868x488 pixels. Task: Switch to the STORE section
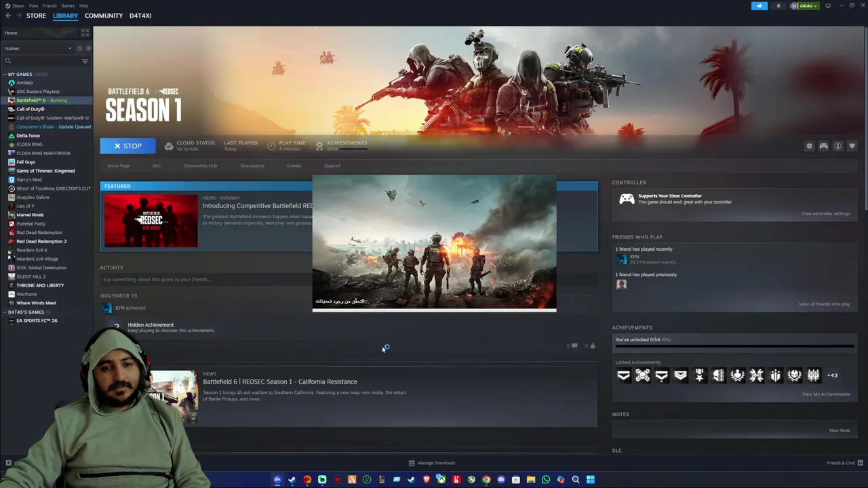36,16
